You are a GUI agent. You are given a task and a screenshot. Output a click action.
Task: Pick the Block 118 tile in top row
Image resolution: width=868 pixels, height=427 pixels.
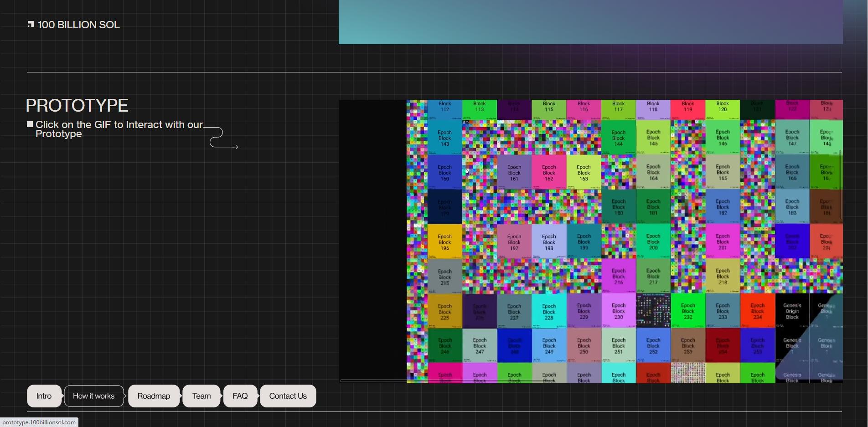pyautogui.click(x=653, y=110)
